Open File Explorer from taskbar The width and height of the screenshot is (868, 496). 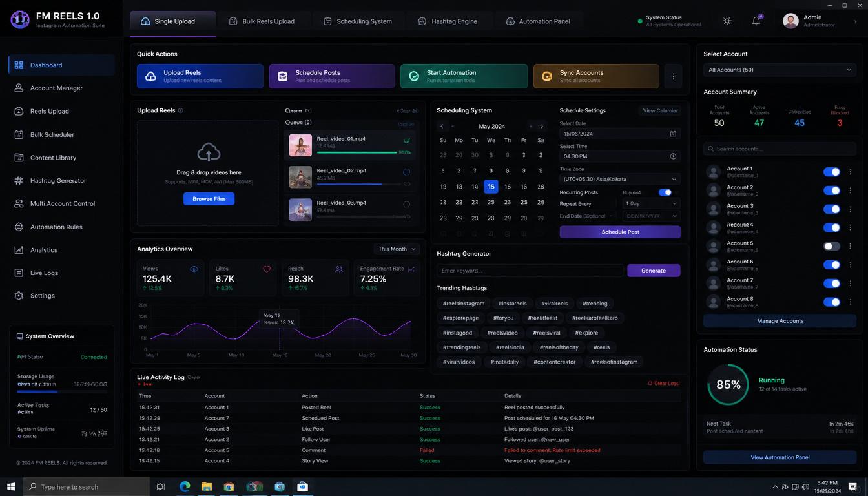click(207, 486)
